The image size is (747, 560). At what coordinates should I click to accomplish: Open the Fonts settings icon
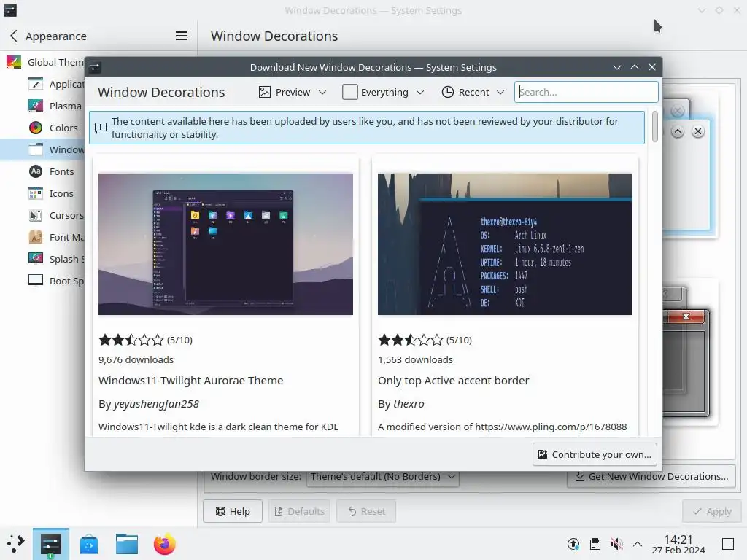36,171
